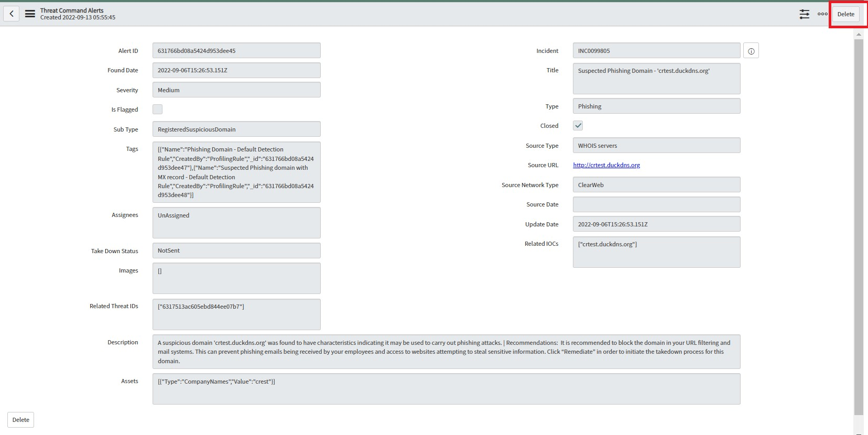Click the Alert ID field
Image resolution: width=868 pixels, height=435 pixels.
pyautogui.click(x=236, y=51)
